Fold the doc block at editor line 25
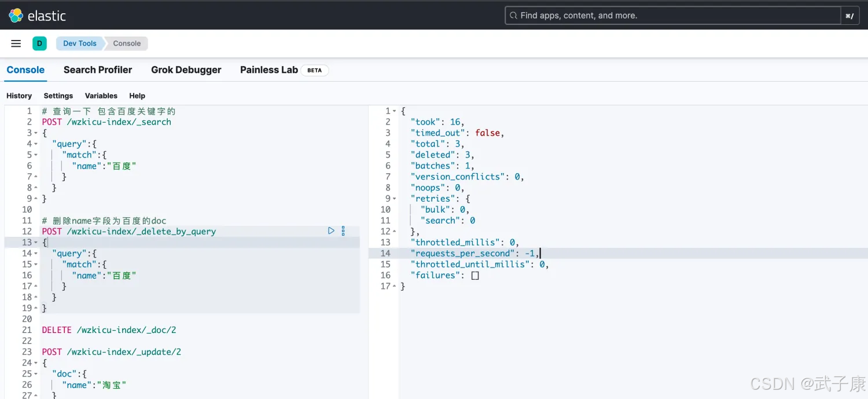 pyautogui.click(x=36, y=374)
